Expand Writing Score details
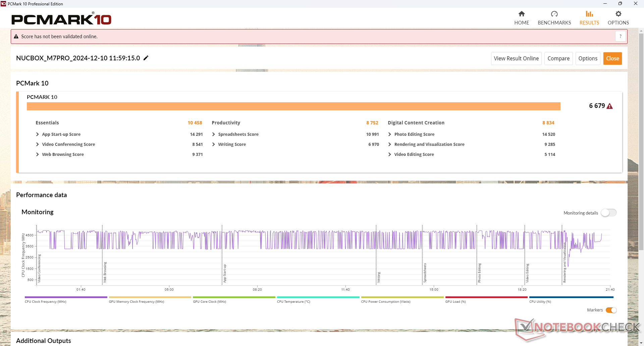This screenshot has height=346, width=644. [x=213, y=144]
